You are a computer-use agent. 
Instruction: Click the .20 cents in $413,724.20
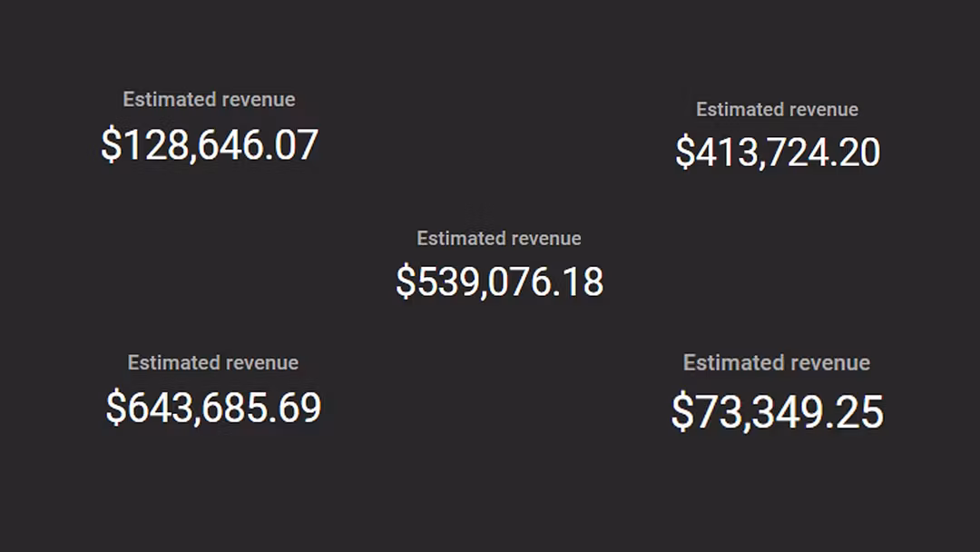[x=859, y=153]
